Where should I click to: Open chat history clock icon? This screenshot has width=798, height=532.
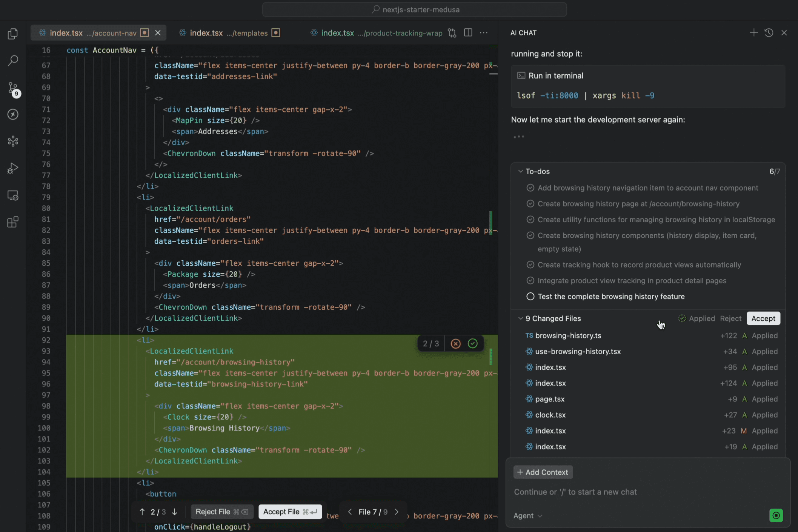(x=769, y=33)
